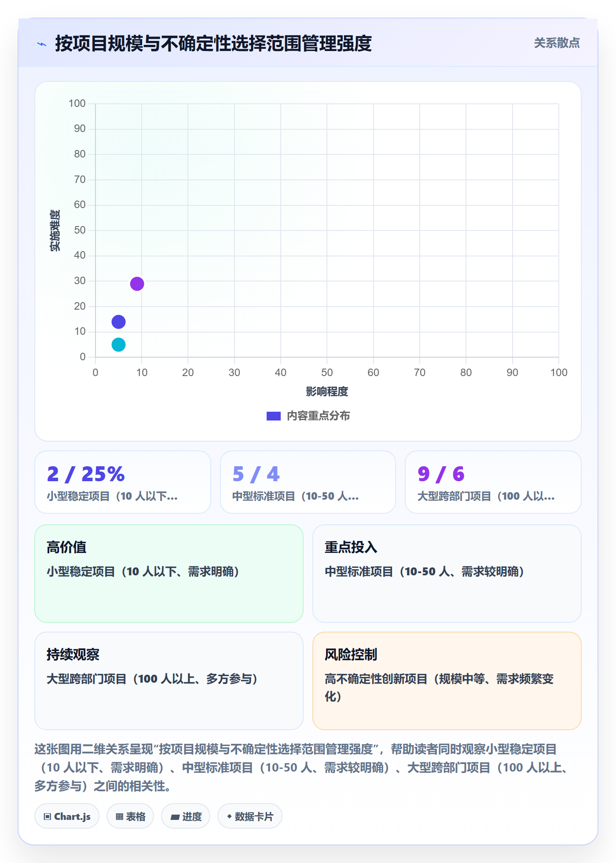Click the text starting "高不确定性创新项目"

[439, 688]
